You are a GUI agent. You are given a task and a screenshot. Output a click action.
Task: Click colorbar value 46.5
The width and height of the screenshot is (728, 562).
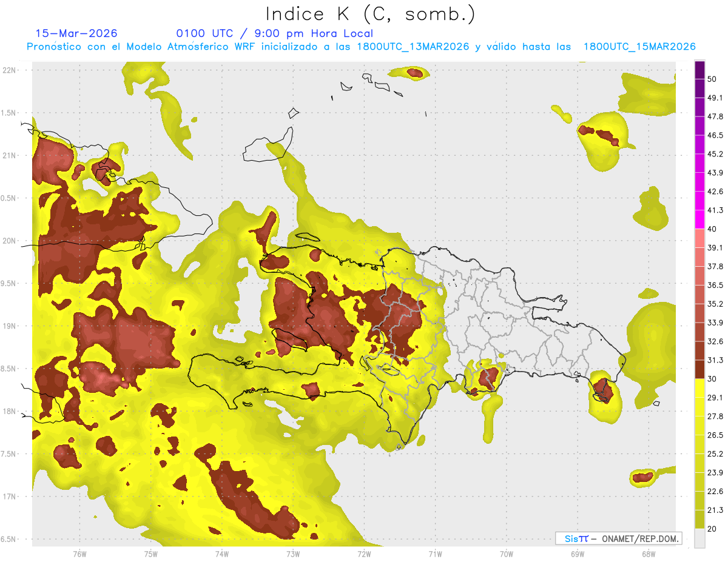pyautogui.click(x=715, y=135)
